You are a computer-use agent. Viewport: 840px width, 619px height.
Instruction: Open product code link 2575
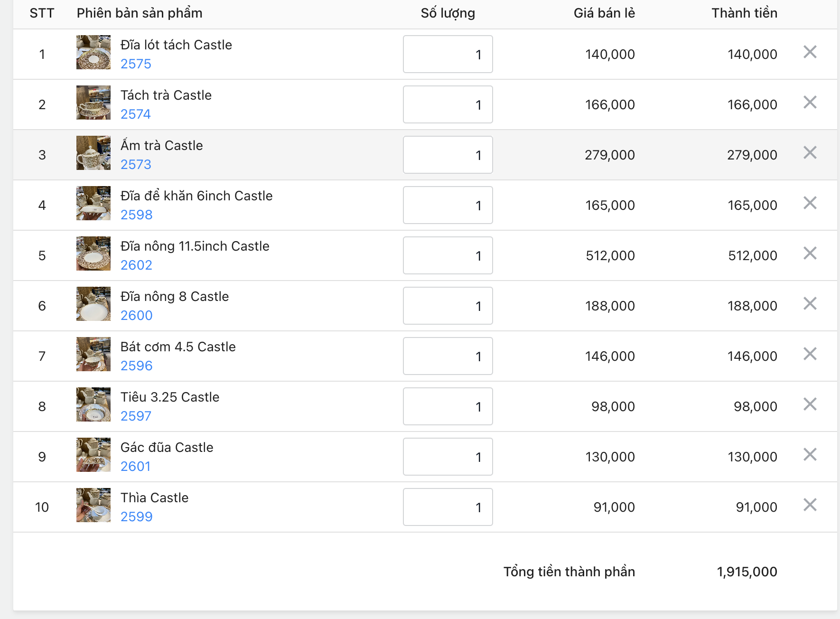tap(136, 64)
